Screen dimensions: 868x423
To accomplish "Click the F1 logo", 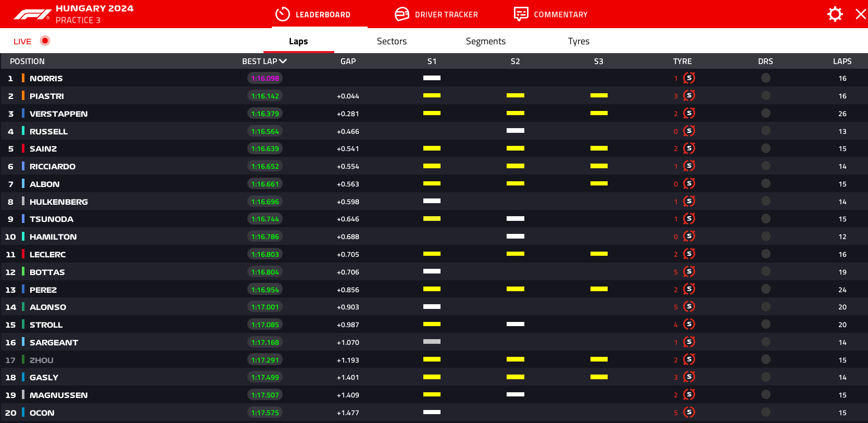I will (x=32, y=14).
